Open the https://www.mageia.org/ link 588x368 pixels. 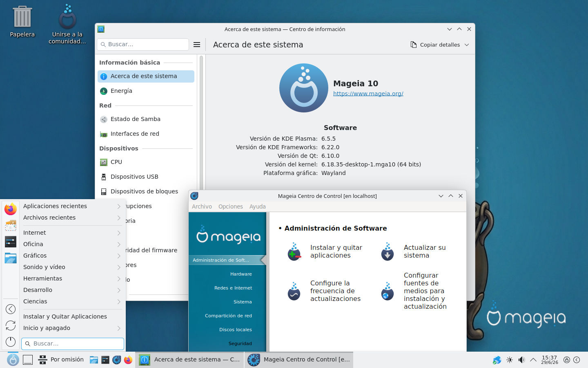[x=368, y=94]
